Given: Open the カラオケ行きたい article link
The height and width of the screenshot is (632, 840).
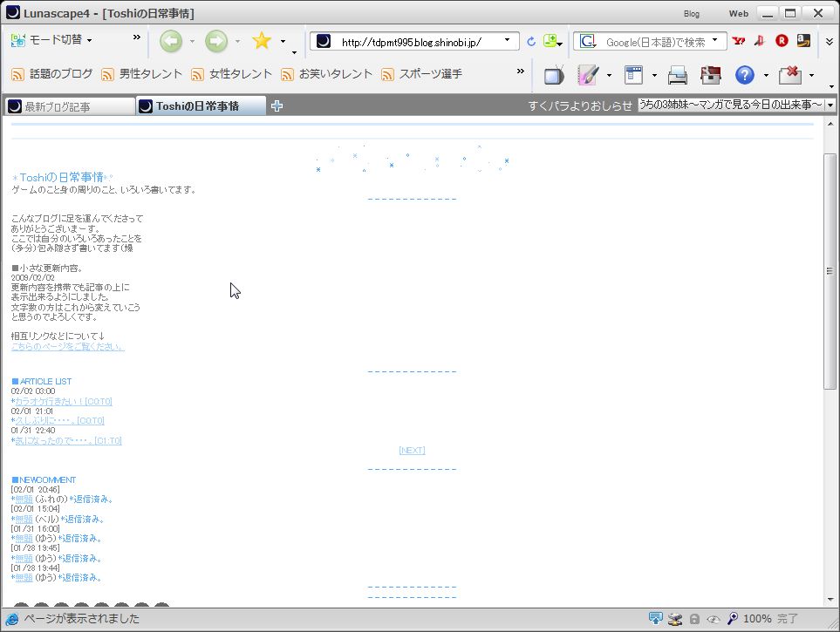Looking at the screenshot, I should pyautogui.click(x=63, y=401).
